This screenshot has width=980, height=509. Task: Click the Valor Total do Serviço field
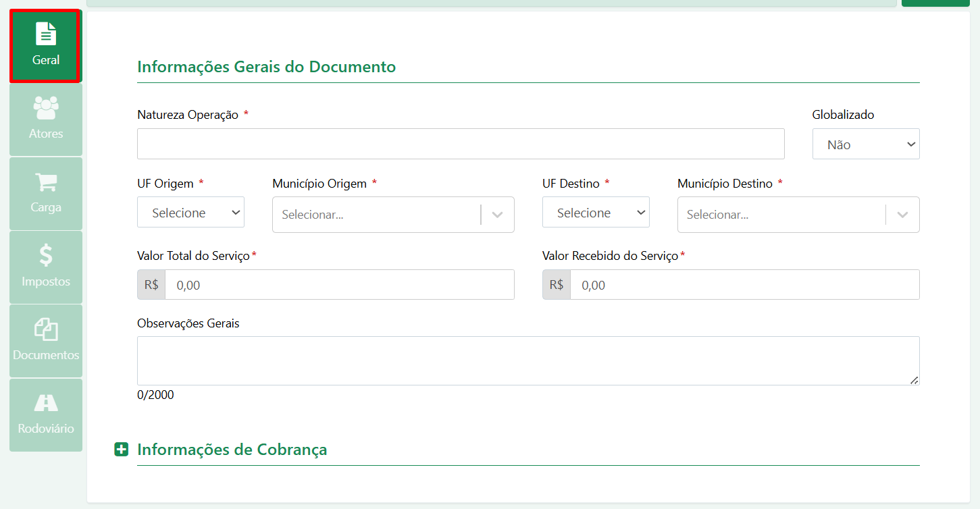(x=340, y=285)
